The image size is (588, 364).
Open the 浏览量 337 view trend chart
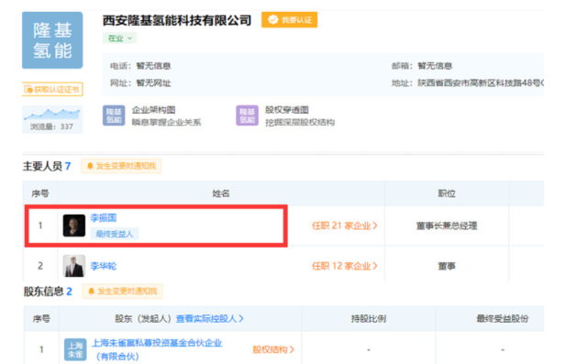[x=52, y=119]
